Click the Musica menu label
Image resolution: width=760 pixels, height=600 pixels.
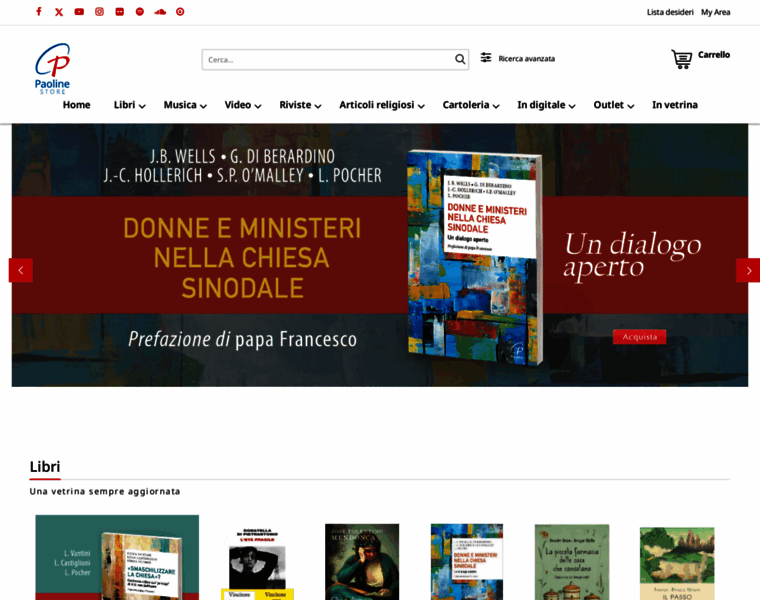(x=180, y=105)
